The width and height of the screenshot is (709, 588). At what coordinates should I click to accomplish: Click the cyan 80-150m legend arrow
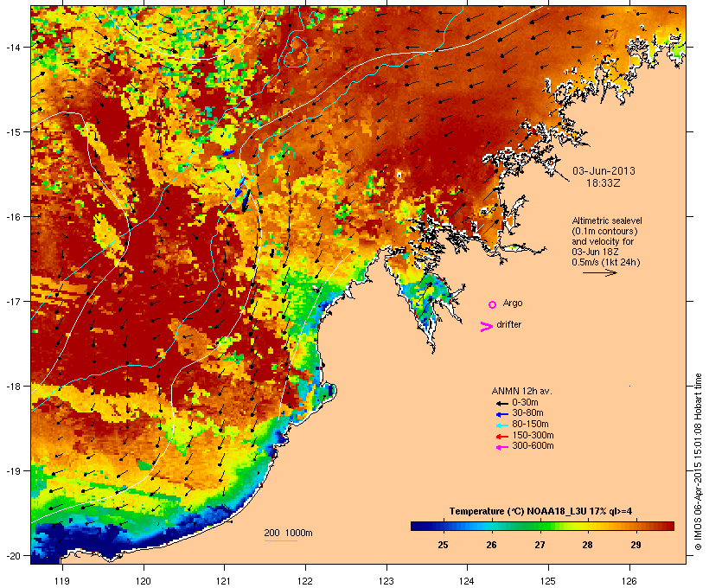(x=501, y=425)
